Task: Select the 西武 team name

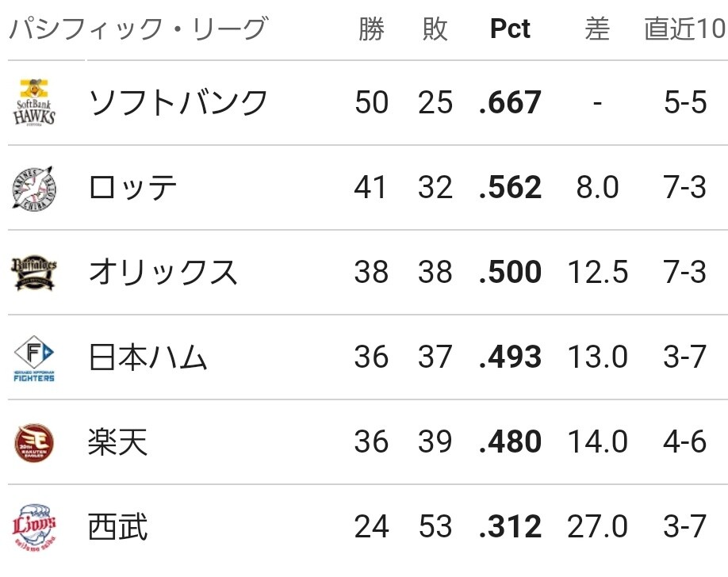Action: click(118, 527)
